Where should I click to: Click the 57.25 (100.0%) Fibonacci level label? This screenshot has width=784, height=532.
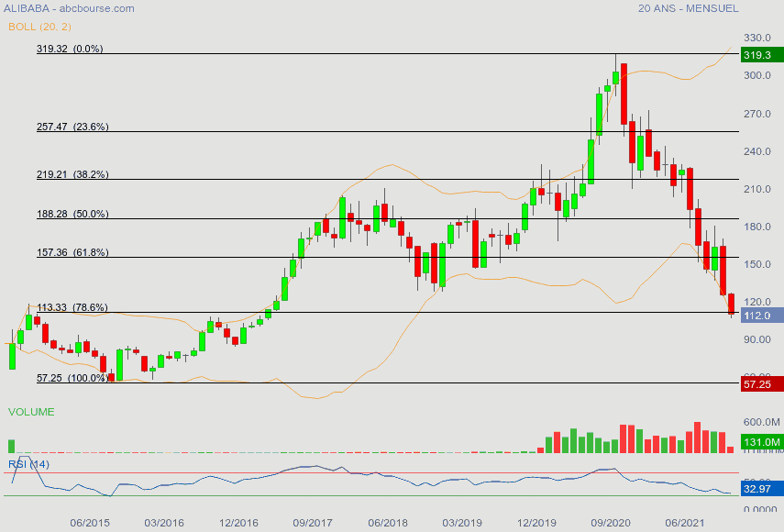pyautogui.click(x=73, y=378)
